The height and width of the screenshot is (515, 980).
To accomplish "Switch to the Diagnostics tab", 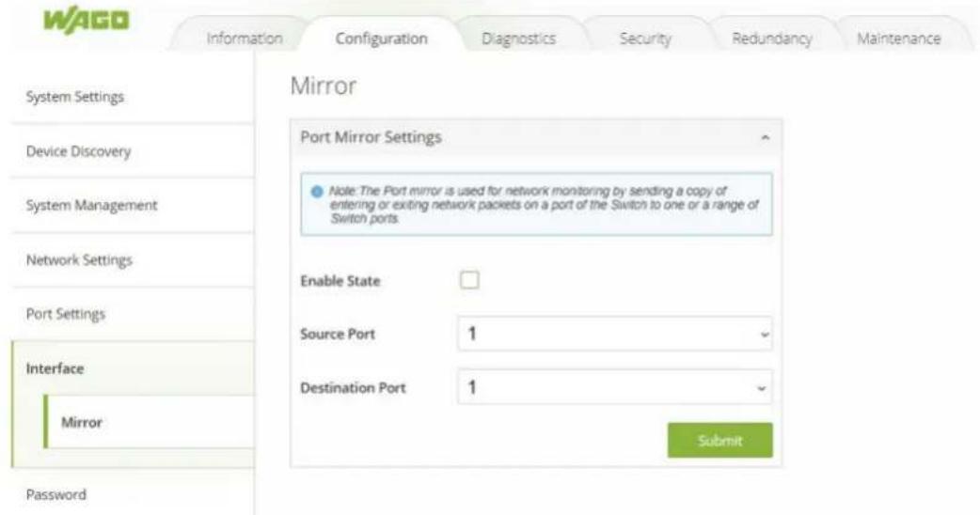I will (x=519, y=39).
